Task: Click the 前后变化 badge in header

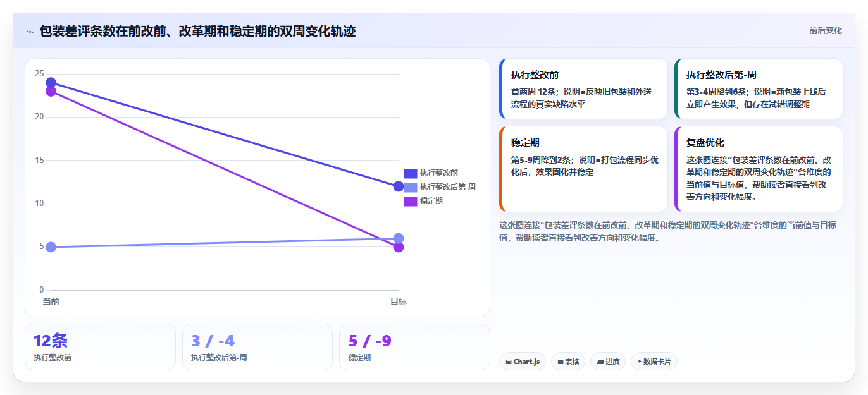Action: [825, 30]
